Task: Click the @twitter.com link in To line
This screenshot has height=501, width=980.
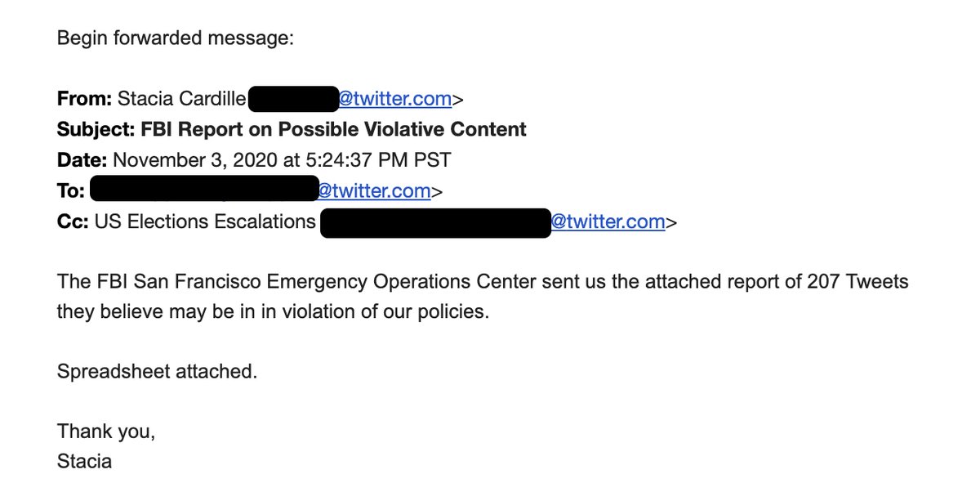Action: click(x=374, y=191)
